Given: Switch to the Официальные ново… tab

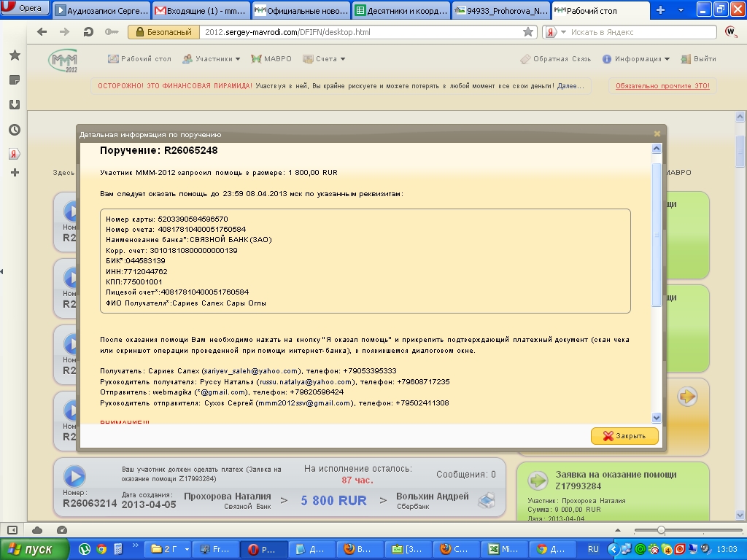Looking at the screenshot, I should tap(301, 10).
